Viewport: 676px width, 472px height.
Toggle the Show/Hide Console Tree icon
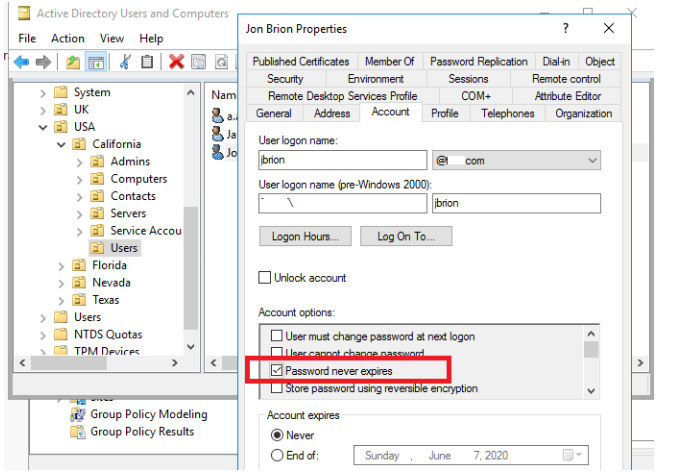[96, 62]
